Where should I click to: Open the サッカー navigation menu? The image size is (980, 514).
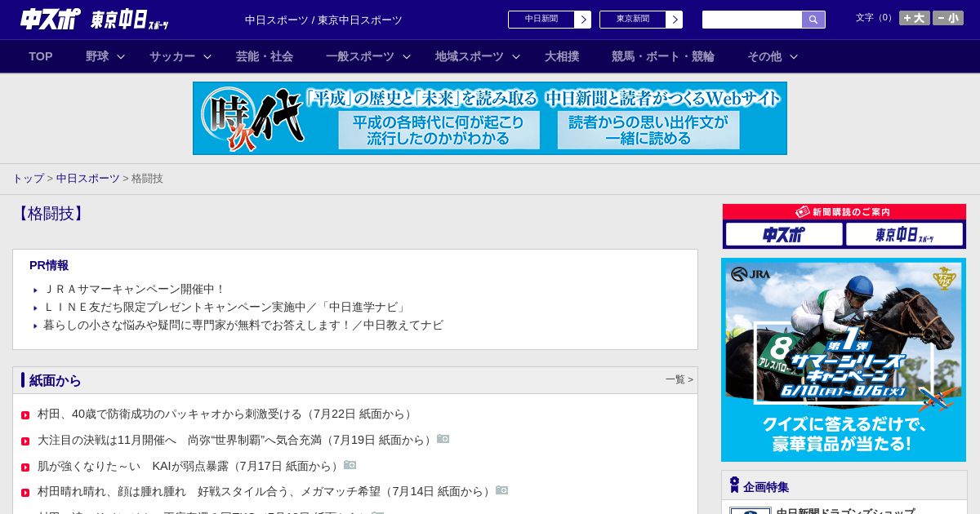tap(172, 56)
